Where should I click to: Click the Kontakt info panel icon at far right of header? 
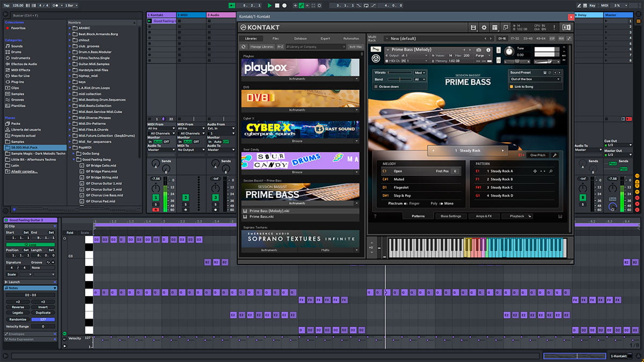click(x=566, y=27)
